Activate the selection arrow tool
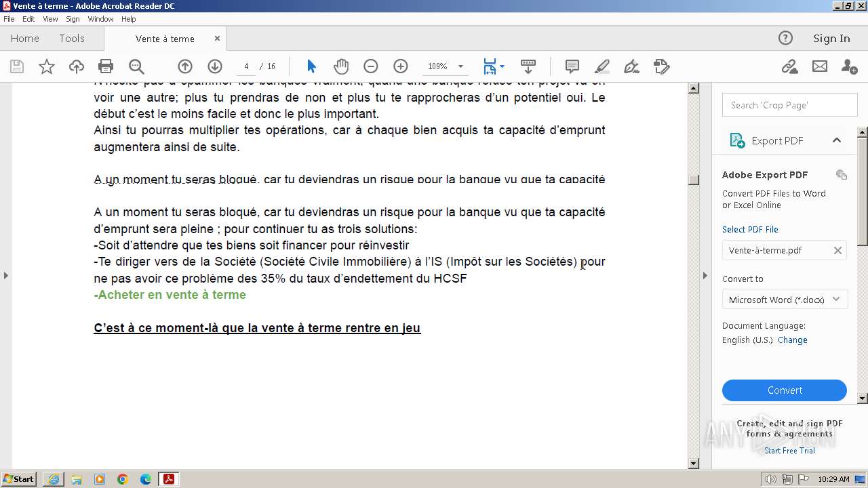Screen dimensions: 868x488 click(x=311, y=66)
